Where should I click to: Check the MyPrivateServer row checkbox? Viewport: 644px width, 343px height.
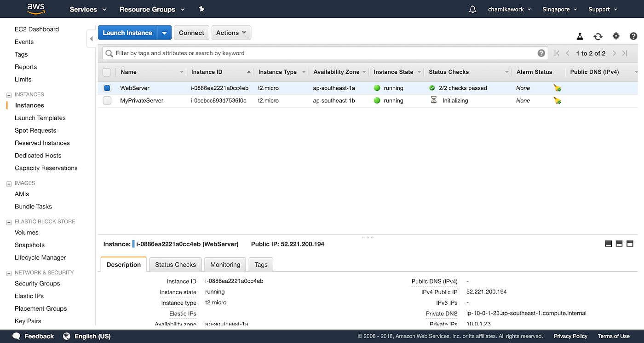point(107,100)
